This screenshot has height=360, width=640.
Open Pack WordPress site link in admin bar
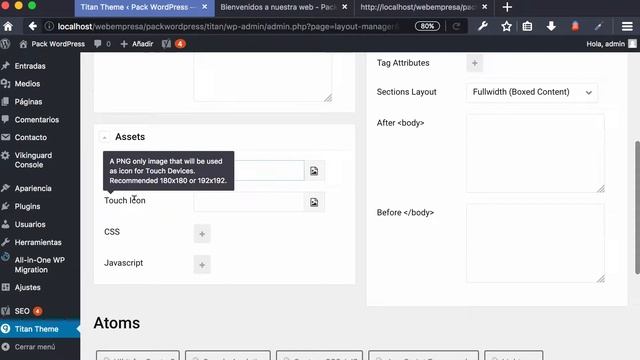[52, 44]
